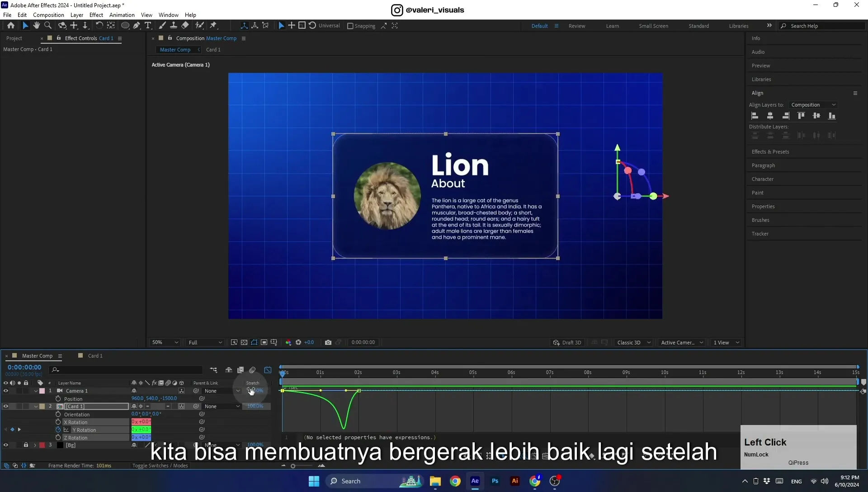Collapse the Card 1 layer properties
Viewport: 868px width, 492px height.
tap(36, 406)
